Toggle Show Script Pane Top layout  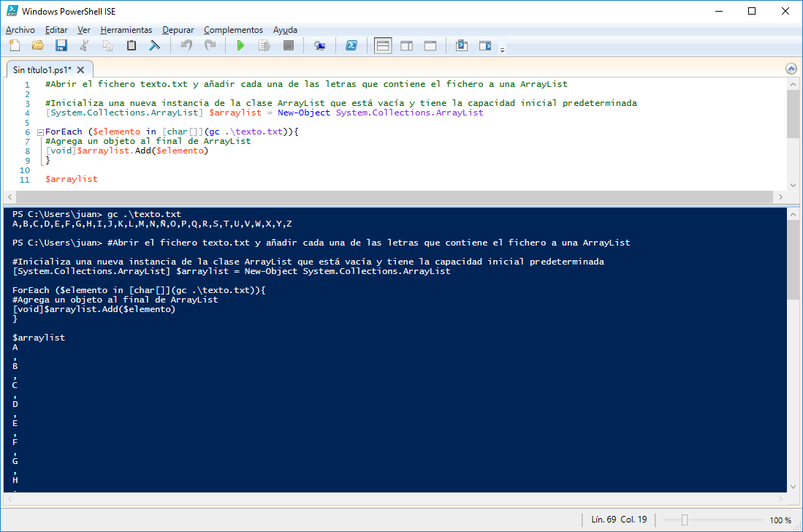pos(383,46)
